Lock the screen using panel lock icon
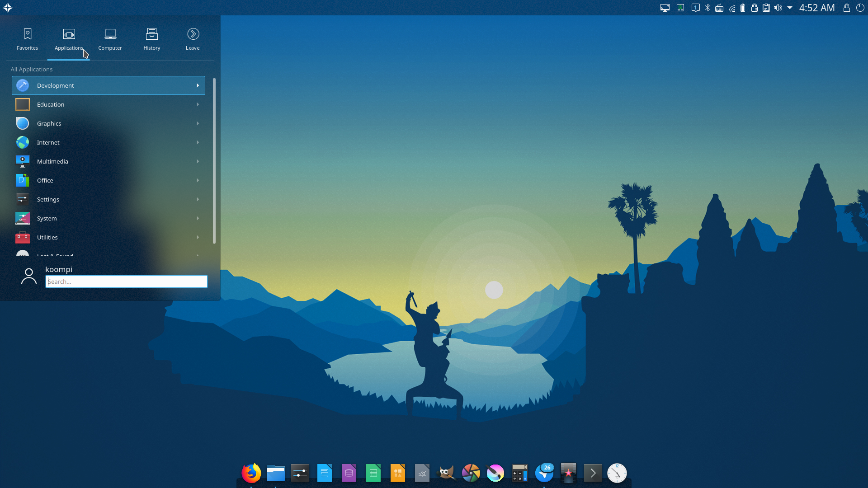 (x=847, y=8)
